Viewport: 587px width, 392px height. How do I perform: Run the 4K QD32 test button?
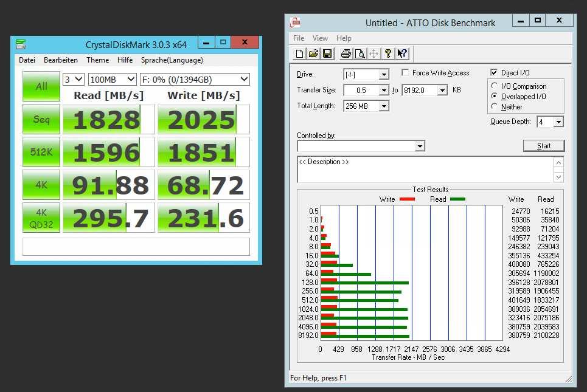[x=41, y=218]
